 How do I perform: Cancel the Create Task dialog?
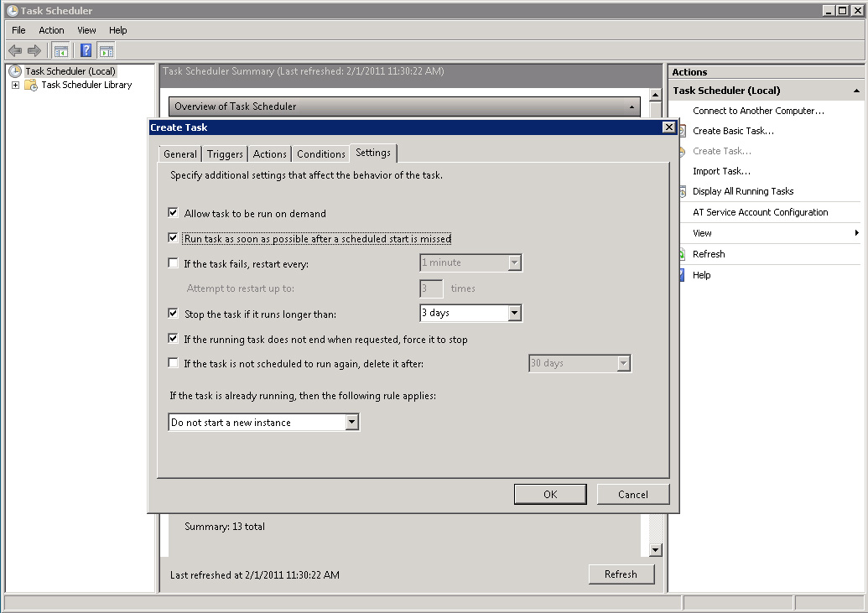pos(632,495)
